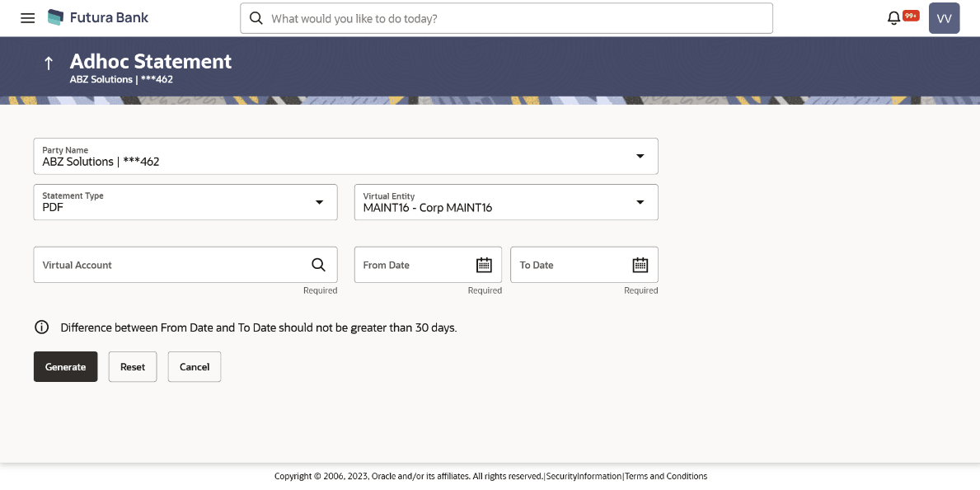Click the 99+ notification badge

pos(911,16)
